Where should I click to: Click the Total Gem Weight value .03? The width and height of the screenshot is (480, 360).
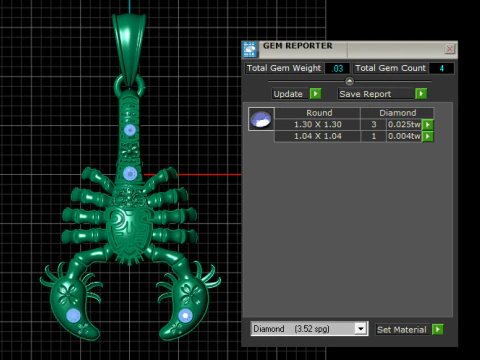click(337, 68)
